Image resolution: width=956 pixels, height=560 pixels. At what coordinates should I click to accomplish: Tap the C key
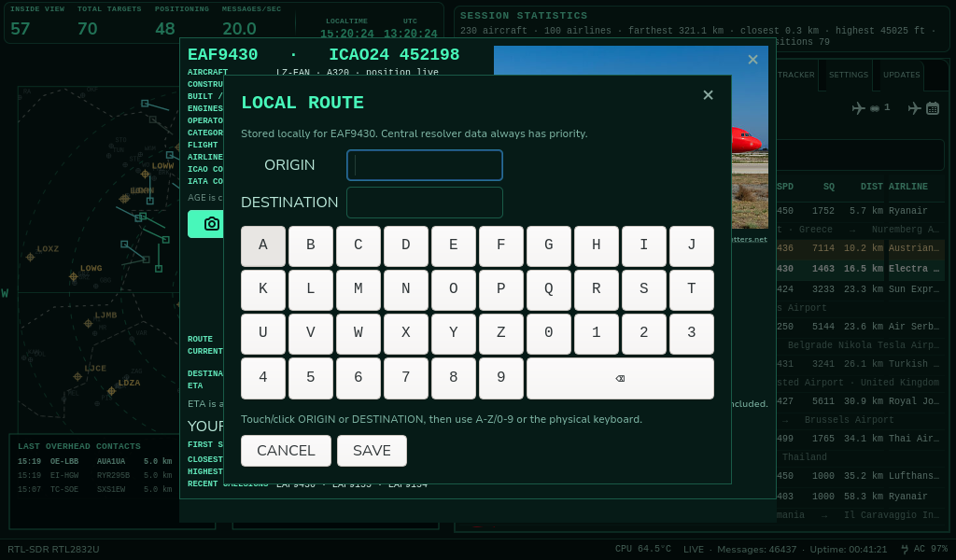tap(358, 246)
